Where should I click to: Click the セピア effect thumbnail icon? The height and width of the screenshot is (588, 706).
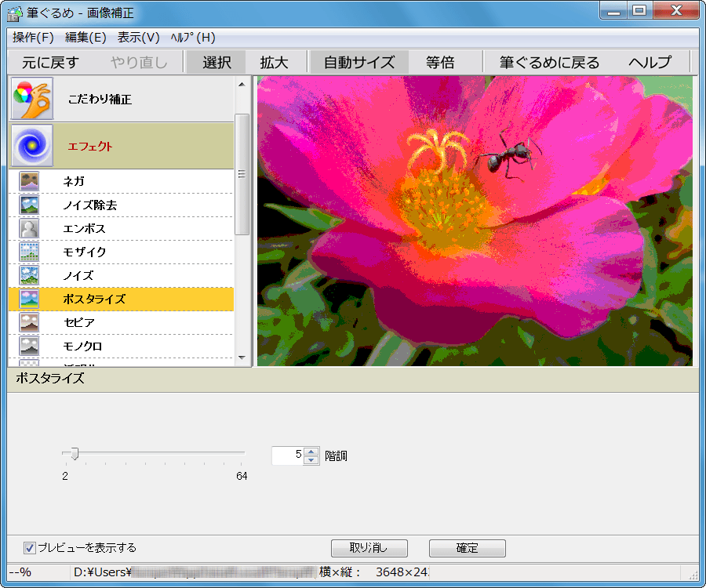point(29,322)
